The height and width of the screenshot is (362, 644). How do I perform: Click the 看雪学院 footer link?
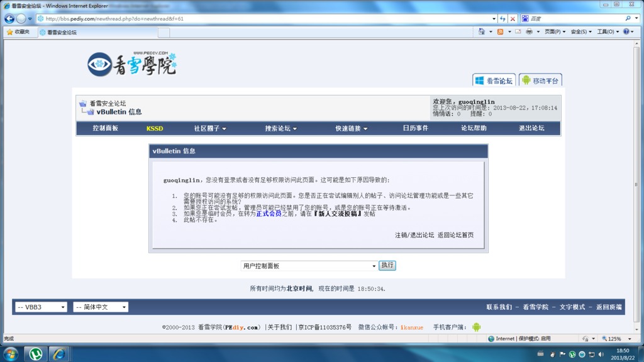(536, 307)
